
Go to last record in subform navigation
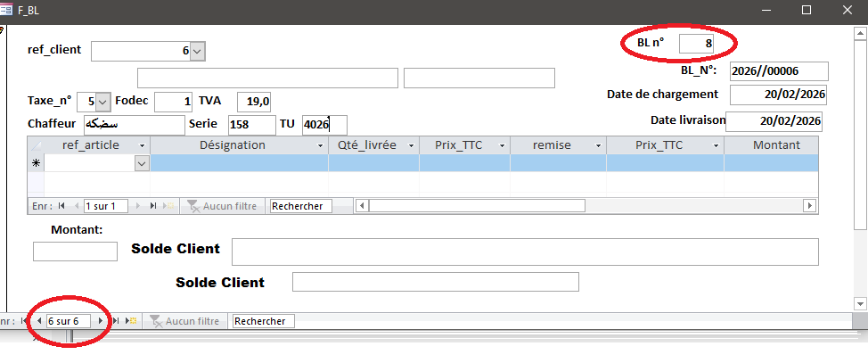153,206
